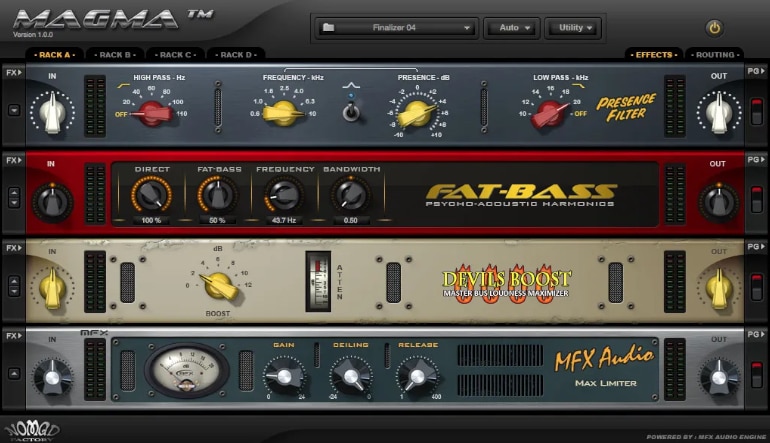Click the Fat-Bass Frequency knob
Screen dimensions: 770x443
tap(284, 196)
